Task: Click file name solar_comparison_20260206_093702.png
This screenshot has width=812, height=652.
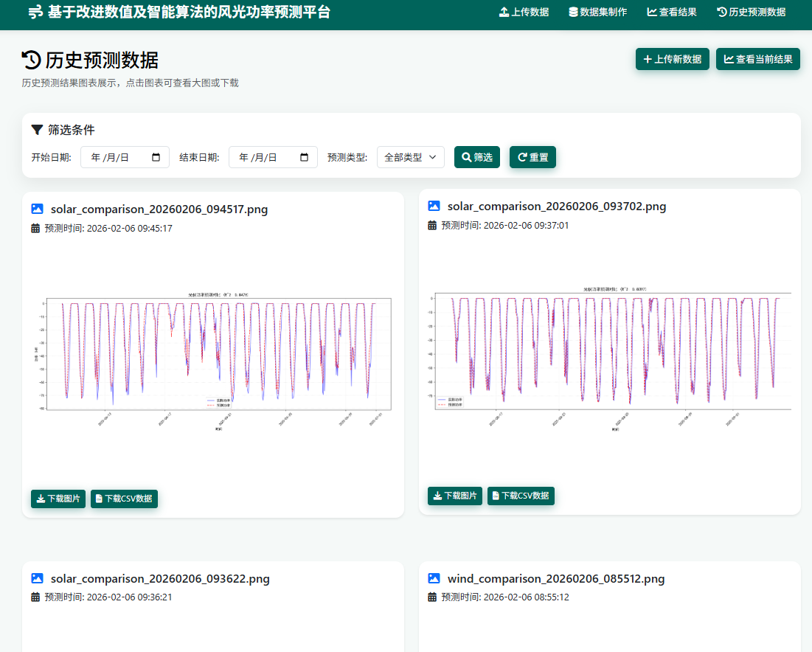Action: tap(557, 206)
